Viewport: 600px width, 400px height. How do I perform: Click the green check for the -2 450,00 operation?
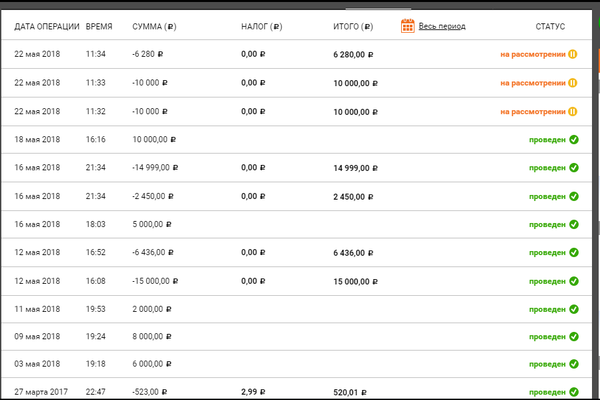pos(574,196)
